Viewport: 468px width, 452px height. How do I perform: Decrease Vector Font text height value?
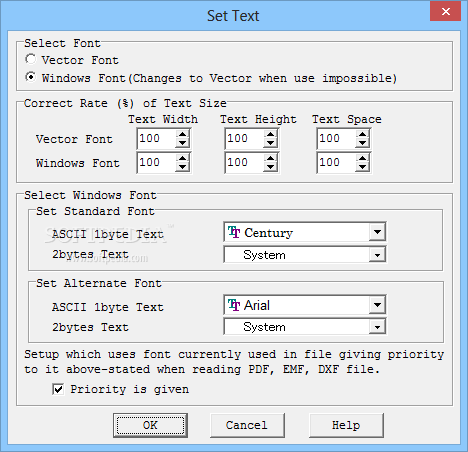270,143
